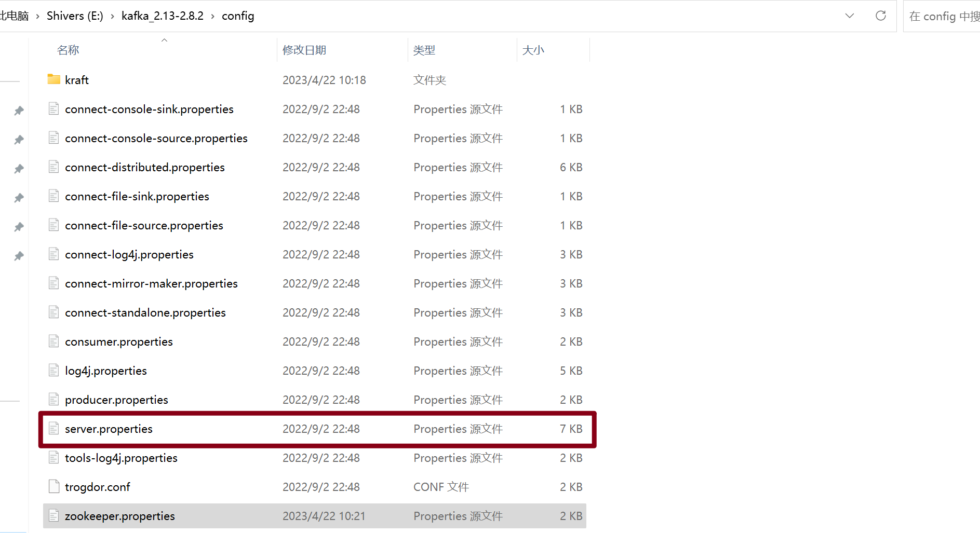Click the zookeeper.properties file icon

53,515
